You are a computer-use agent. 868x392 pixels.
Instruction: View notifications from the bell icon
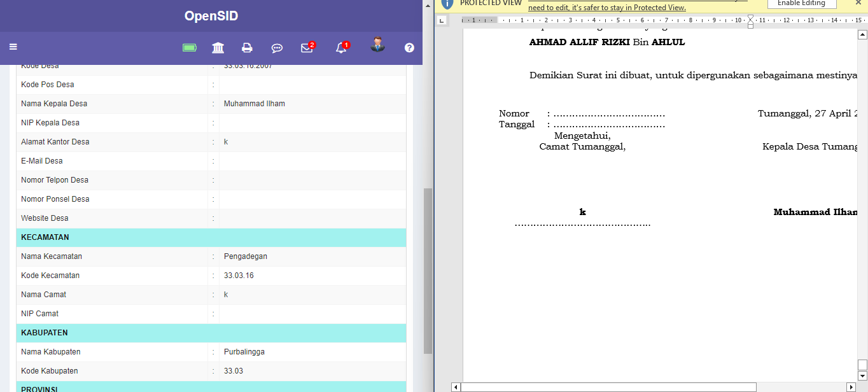(342, 47)
